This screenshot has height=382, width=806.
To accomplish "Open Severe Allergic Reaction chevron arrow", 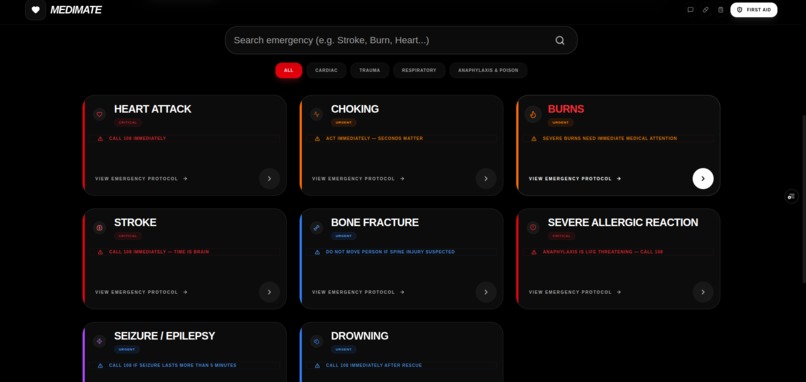I will [x=703, y=292].
